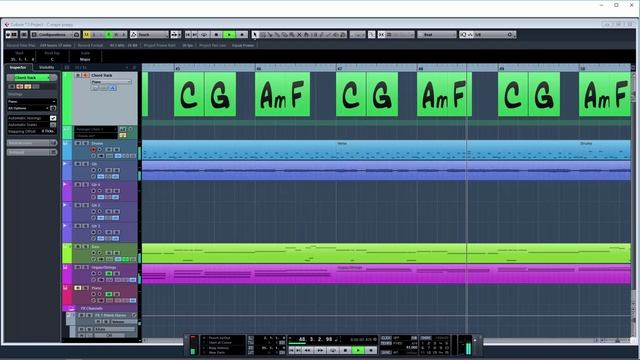Click the toolbar Play button

229,35
